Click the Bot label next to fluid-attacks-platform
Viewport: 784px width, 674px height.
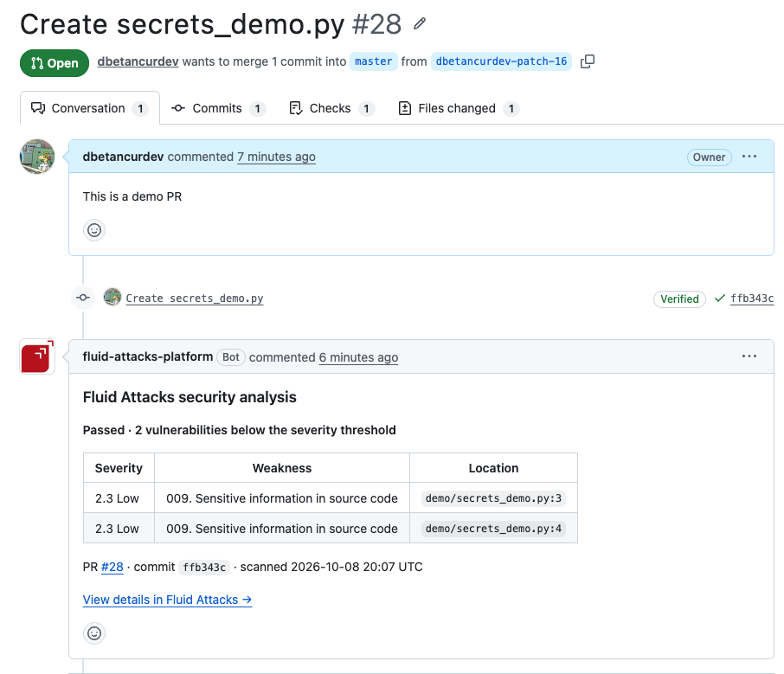click(x=231, y=357)
